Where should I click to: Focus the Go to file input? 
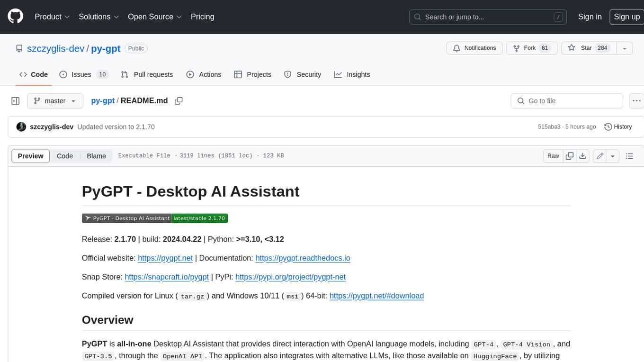click(x=567, y=101)
